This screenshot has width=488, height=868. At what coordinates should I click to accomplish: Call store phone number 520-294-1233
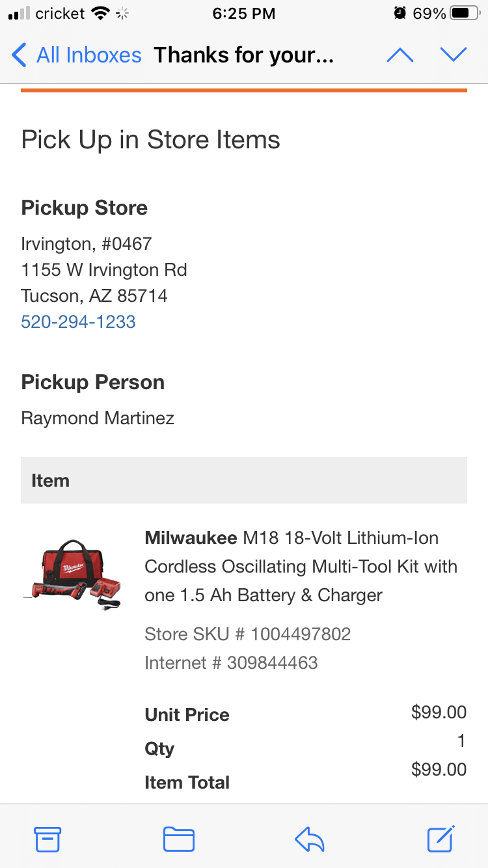pos(78,321)
